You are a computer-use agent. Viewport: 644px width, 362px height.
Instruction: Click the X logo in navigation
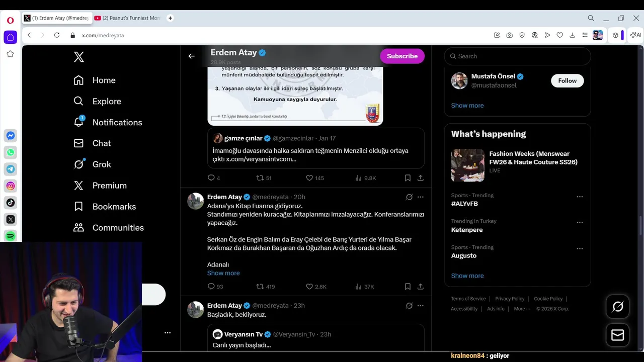[79, 57]
